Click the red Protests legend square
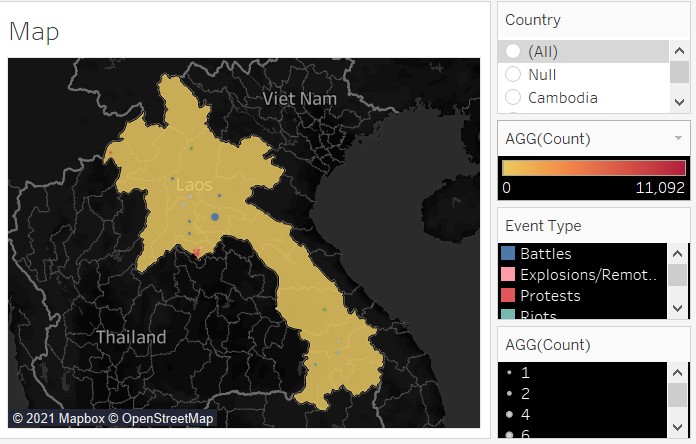Image resolution: width=696 pixels, height=444 pixels. pyautogui.click(x=509, y=296)
